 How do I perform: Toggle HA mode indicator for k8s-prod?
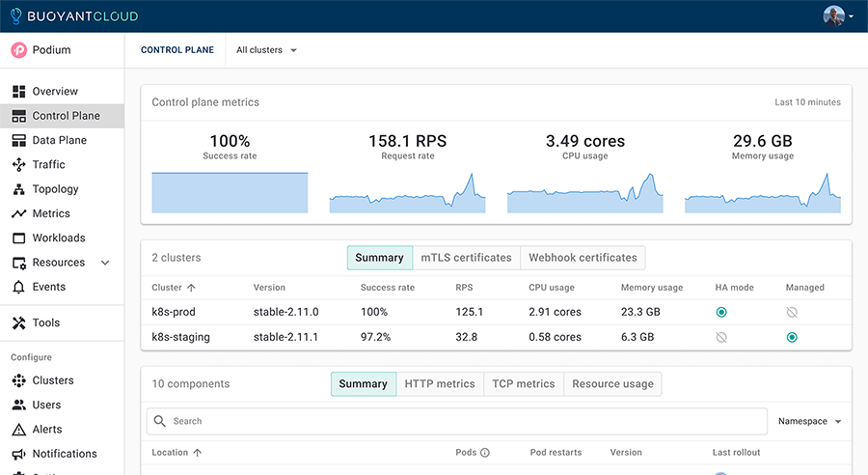click(721, 313)
